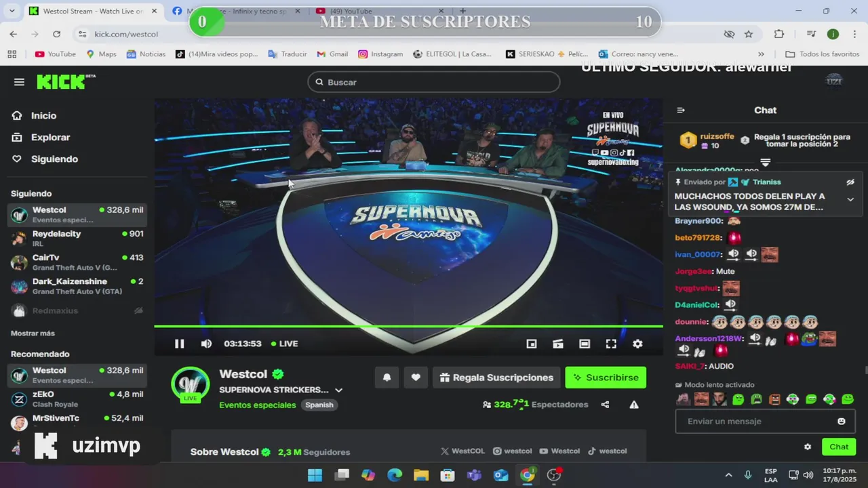The image size is (868, 488).
Task: Open Westcol's Instagram link
Action: (x=512, y=451)
